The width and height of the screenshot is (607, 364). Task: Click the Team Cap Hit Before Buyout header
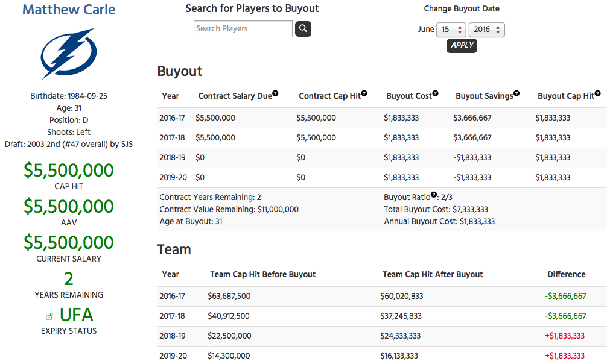263,275
